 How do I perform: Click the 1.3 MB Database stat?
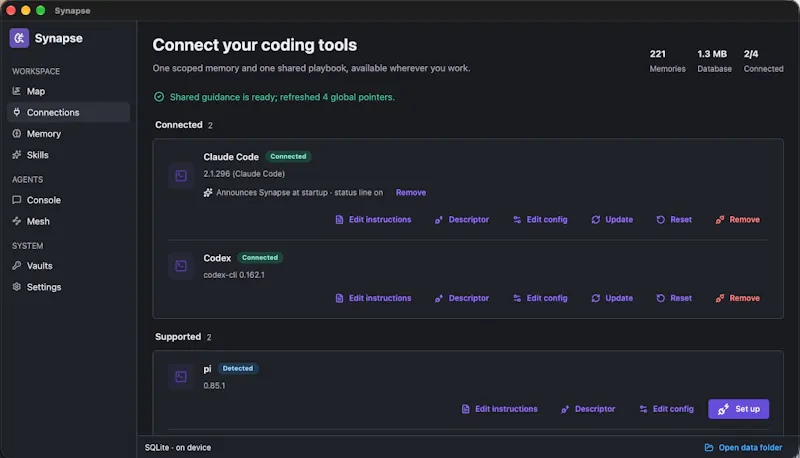tap(714, 61)
